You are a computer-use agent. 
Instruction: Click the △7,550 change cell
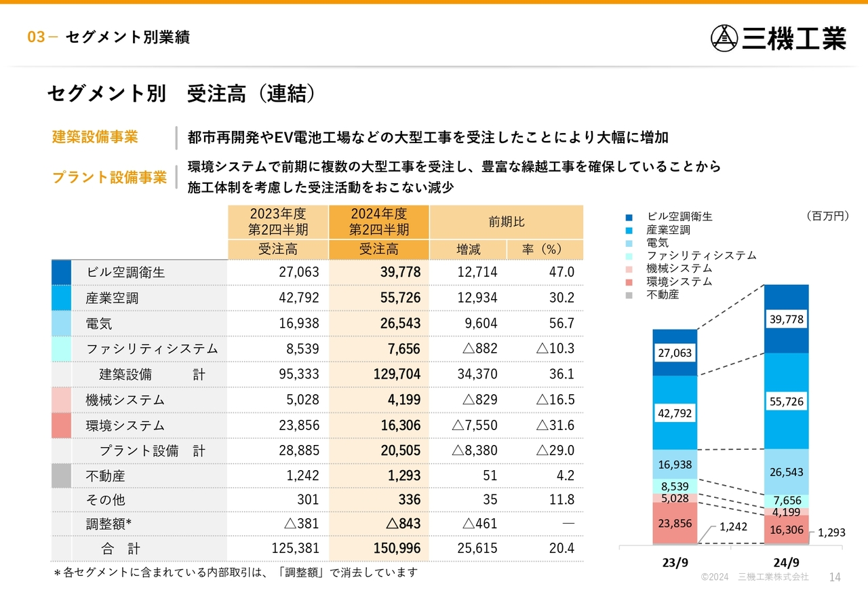(475, 426)
